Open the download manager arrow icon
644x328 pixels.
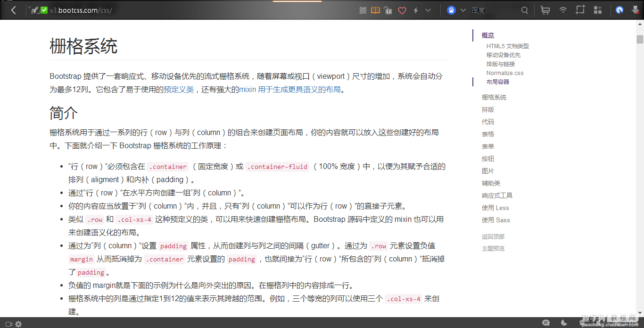[636, 10]
